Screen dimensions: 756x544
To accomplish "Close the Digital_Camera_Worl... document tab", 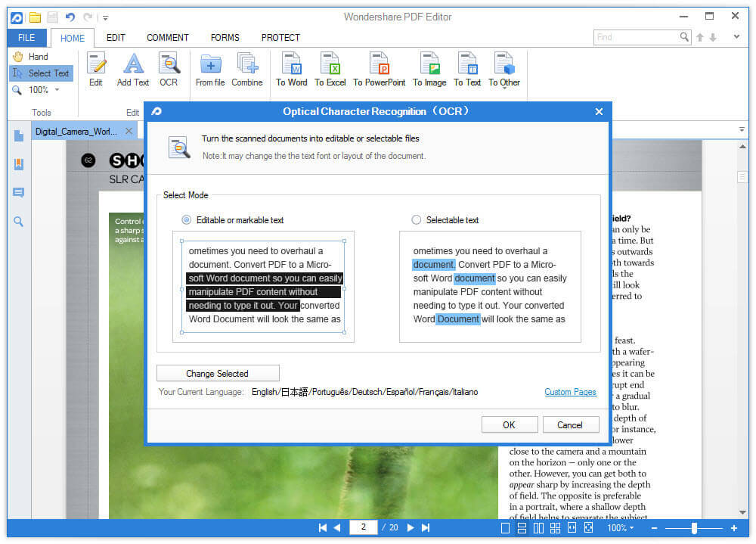I will 129,131.
